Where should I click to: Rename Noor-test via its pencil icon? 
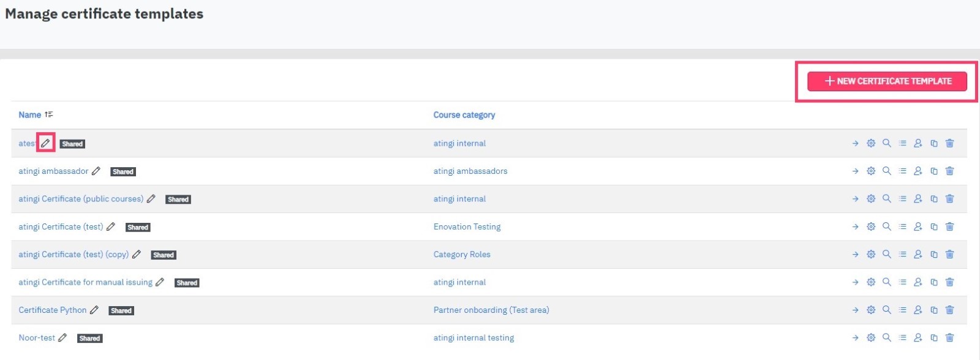pos(62,337)
